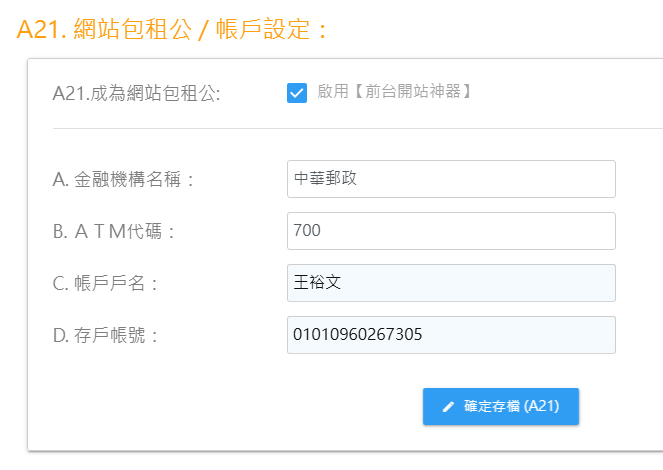Click the 'A. 金融機構名稱' label
663x470 pixels.
tap(123, 179)
